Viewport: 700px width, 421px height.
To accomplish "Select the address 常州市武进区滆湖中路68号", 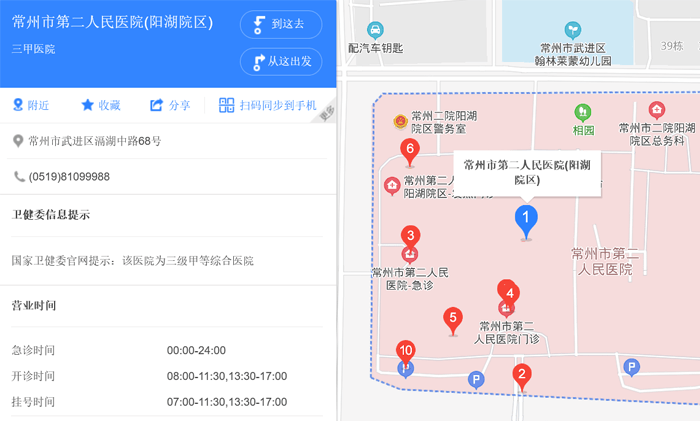I will [95, 141].
